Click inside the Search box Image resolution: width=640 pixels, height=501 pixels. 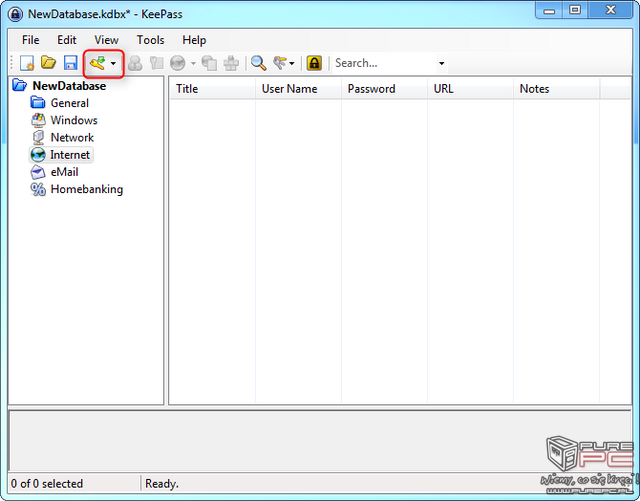click(384, 63)
